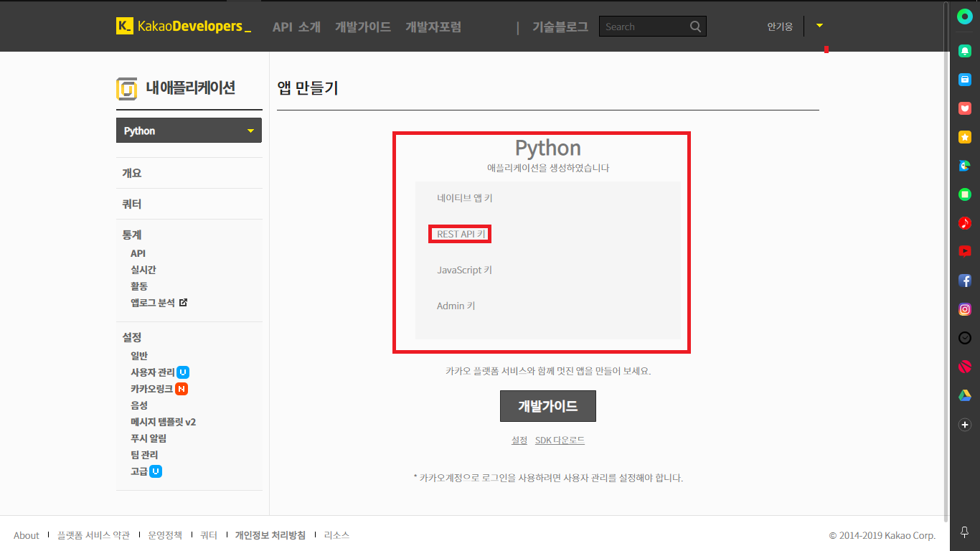The image size is (980, 551).
Task: Select the 설정 section heading in sidebar
Action: point(132,337)
